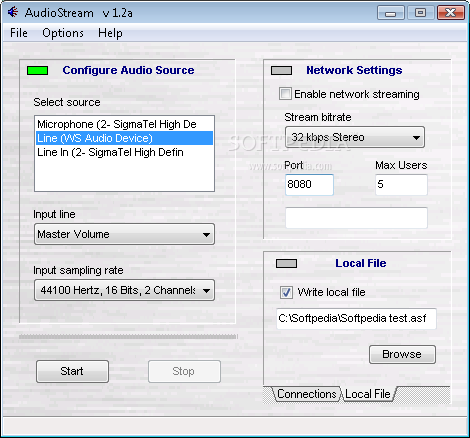The width and height of the screenshot is (470, 438).
Task: Click the Port field showing 8080
Action: (x=309, y=184)
